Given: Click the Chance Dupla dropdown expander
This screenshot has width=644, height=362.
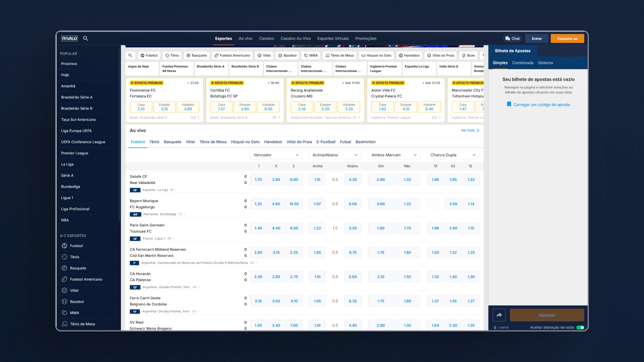Looking at the screenshot, I should [474, 155].
